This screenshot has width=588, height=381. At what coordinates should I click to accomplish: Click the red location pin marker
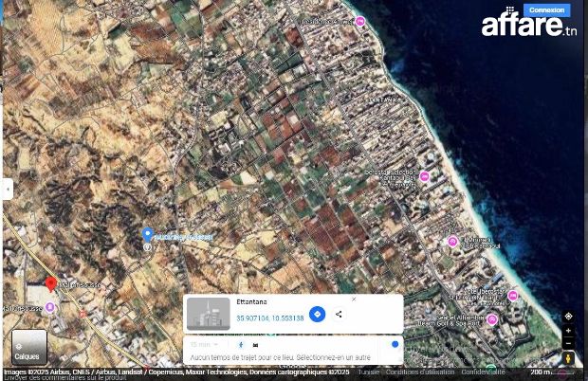(51, 284)
